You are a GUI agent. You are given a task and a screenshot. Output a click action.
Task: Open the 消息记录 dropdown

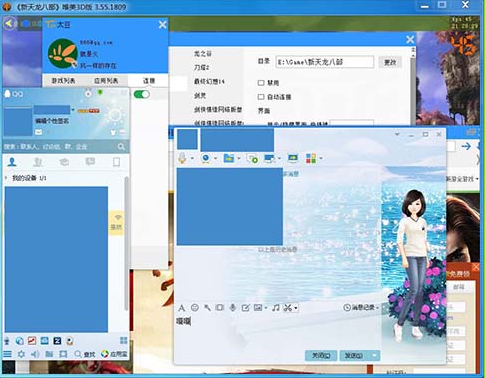coord(362,307)
